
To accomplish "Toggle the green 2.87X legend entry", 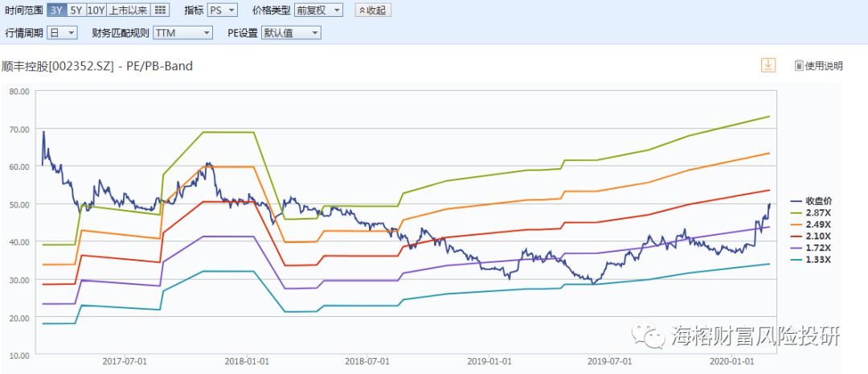I will [811, 212].
